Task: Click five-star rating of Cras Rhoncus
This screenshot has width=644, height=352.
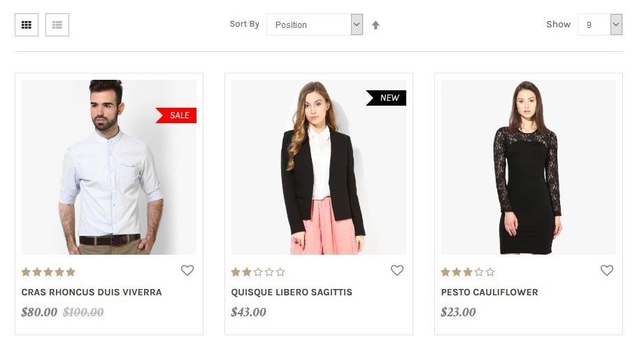Action: [48, 272]
